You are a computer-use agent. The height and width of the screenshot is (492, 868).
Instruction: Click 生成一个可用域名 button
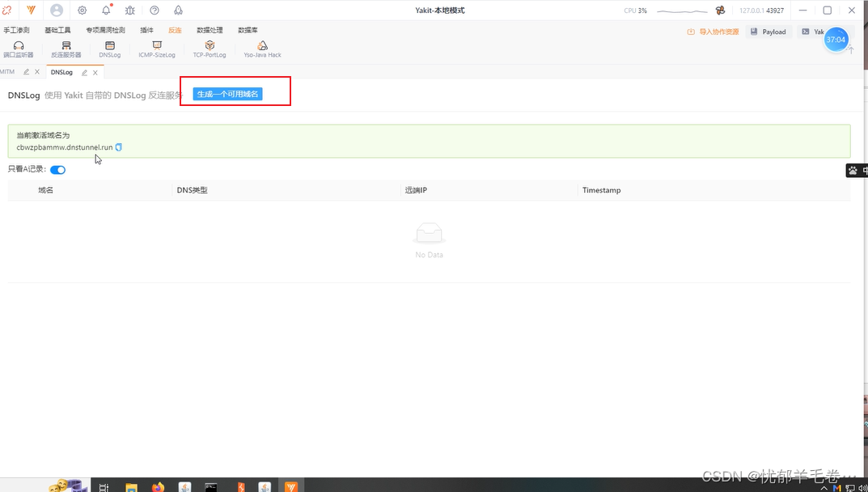(227, 94)
